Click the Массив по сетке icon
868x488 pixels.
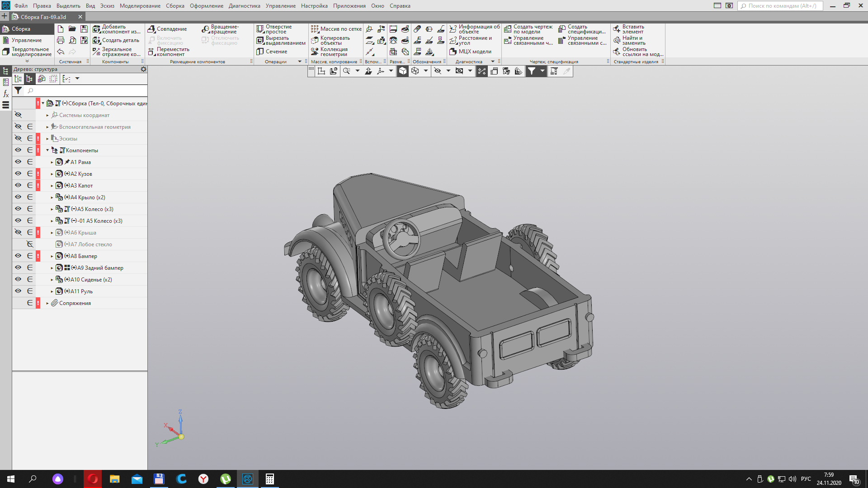315,29
